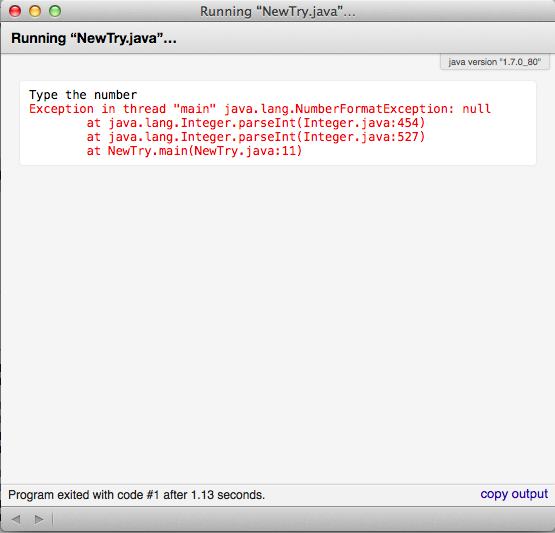Click the copy output link

point(514,494)
